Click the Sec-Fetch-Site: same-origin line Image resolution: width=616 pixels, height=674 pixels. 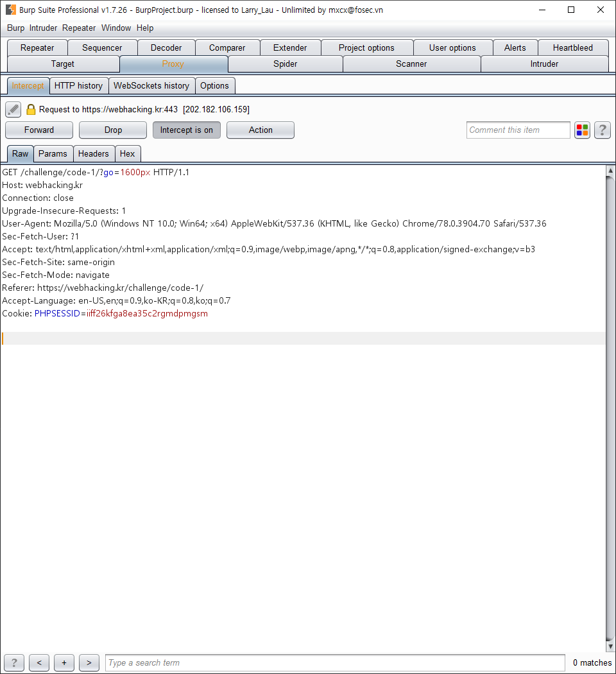click(58, 262)
